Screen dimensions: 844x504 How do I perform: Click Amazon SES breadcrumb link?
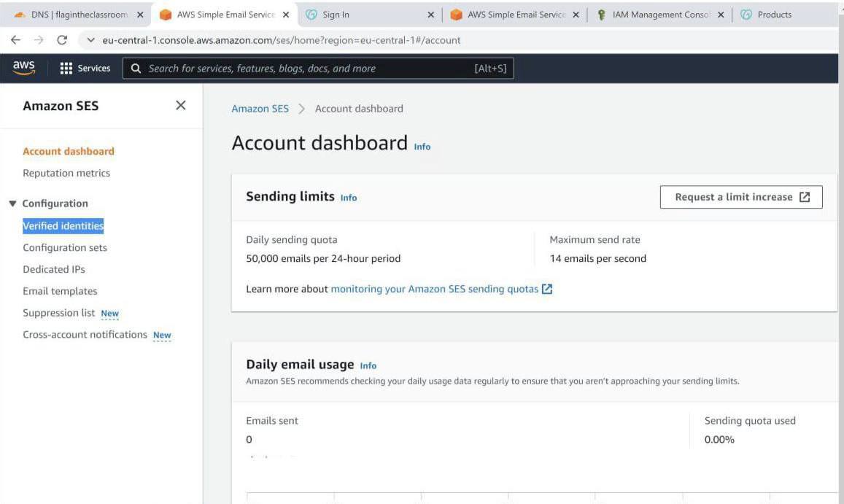tap(260, 109)
